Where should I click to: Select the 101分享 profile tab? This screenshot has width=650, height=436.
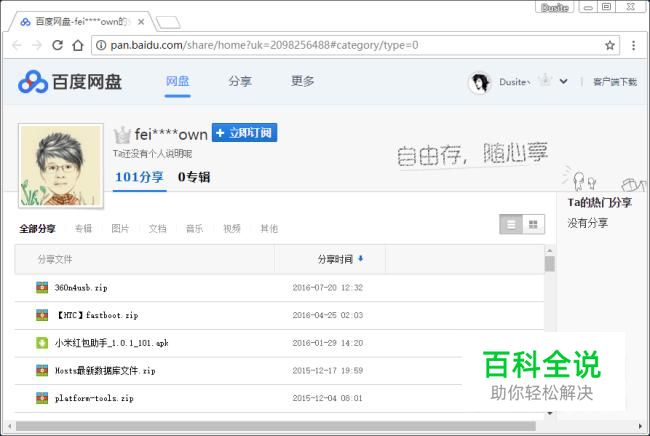[139, 177]
